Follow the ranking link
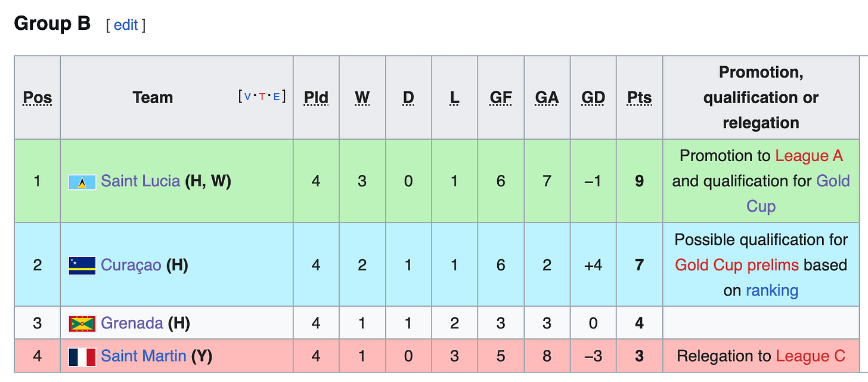The width and height of the screenshot is (868, 382). click(772, 291)
